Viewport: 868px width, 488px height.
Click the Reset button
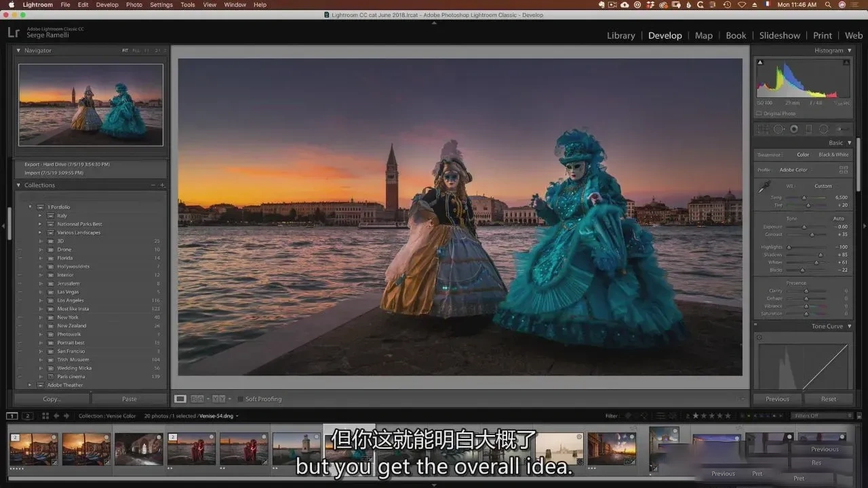pyautogui.click(x=829, y=399)
